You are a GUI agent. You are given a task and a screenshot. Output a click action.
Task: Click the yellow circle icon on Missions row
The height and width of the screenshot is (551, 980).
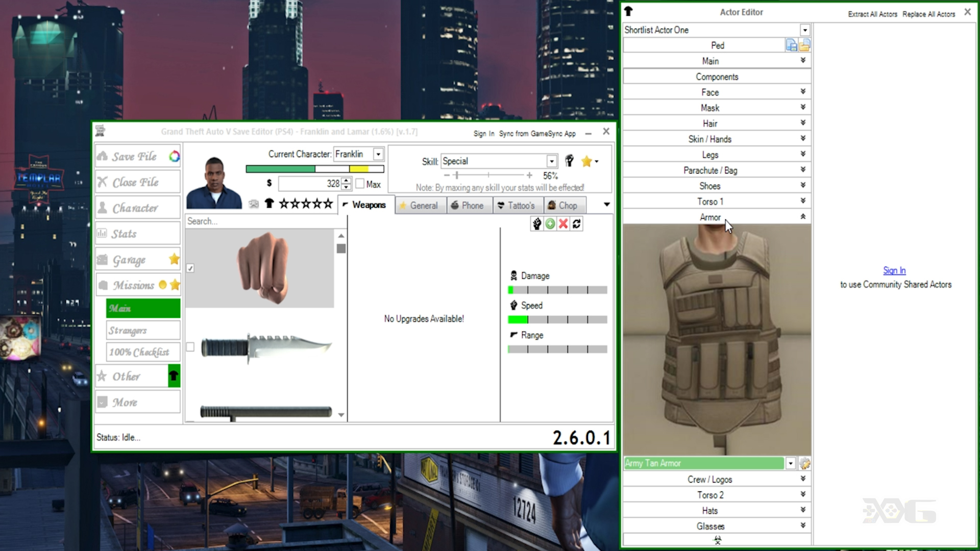click(163, 285)
